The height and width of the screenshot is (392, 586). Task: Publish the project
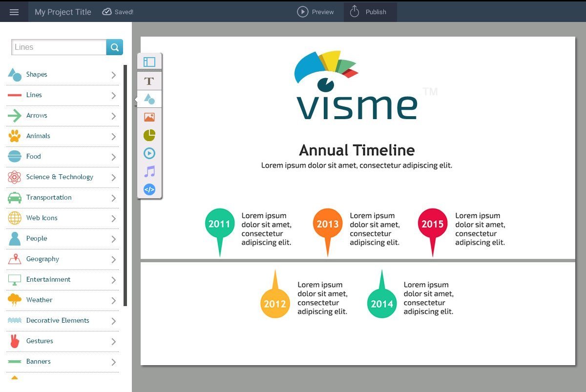coord(370,12)
